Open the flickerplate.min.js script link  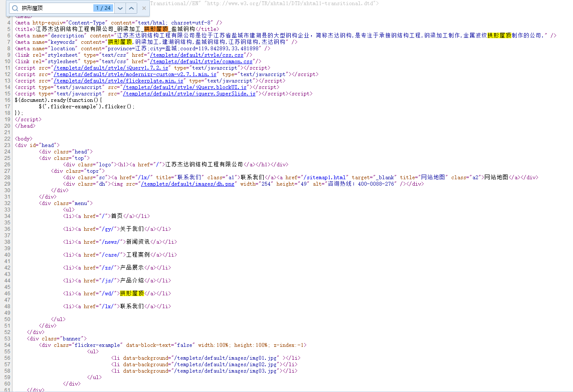point(118,81)
